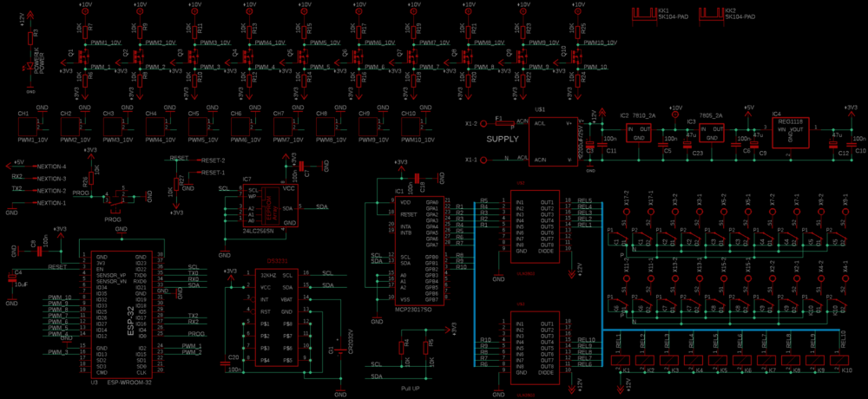
Task: Click the RESET-2 label
Action: [x=214, y=160]
